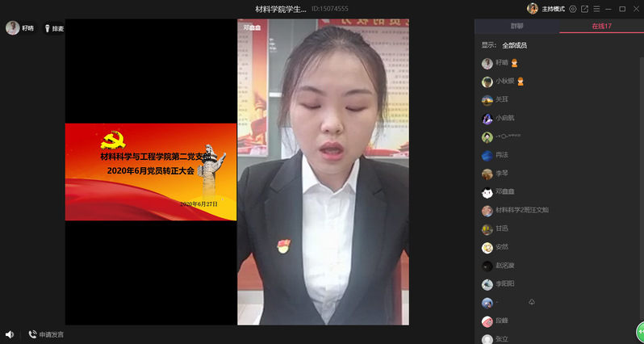This screenshot has width=644, height=344.
Task: Click the 排麦 microphone queue button
Action: [x=54, y=28]
